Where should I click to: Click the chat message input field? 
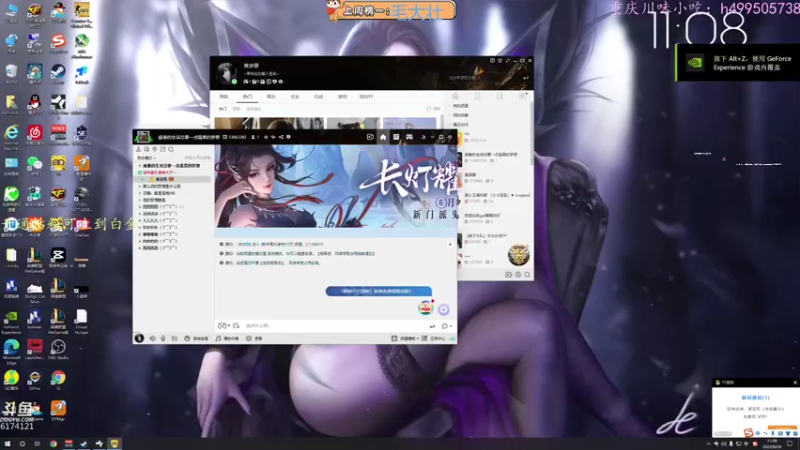point(334,326)
